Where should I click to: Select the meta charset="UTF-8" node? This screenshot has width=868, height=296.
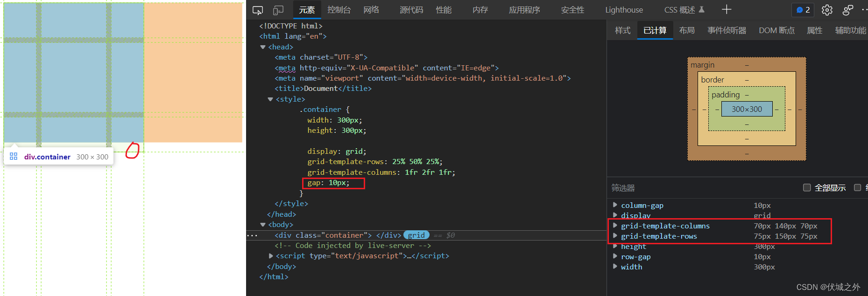pos(321,57)
